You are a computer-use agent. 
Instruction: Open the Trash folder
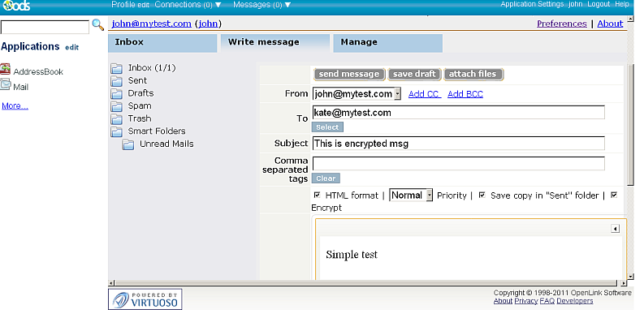(140, 119)
